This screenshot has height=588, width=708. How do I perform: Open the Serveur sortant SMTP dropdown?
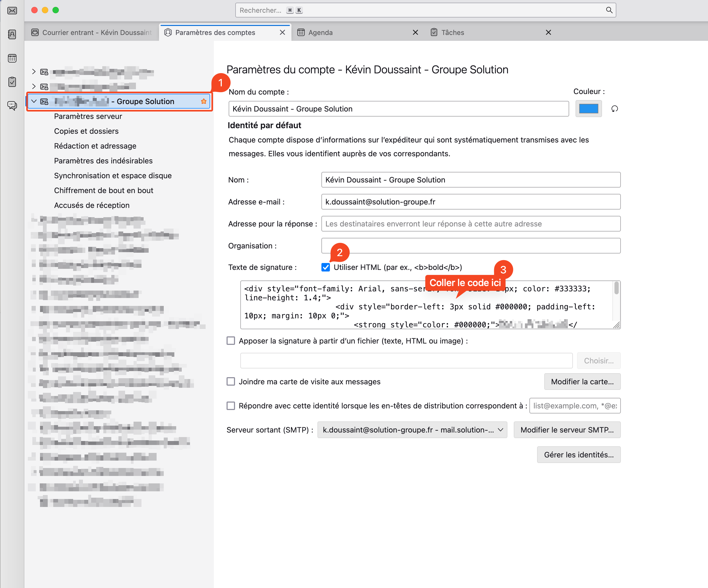412,430
